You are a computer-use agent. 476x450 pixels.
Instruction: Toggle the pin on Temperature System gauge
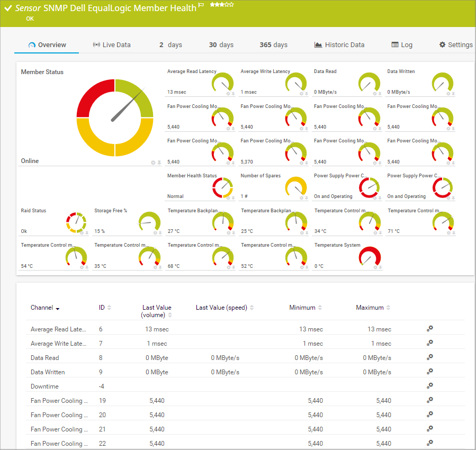click(380, 267)
